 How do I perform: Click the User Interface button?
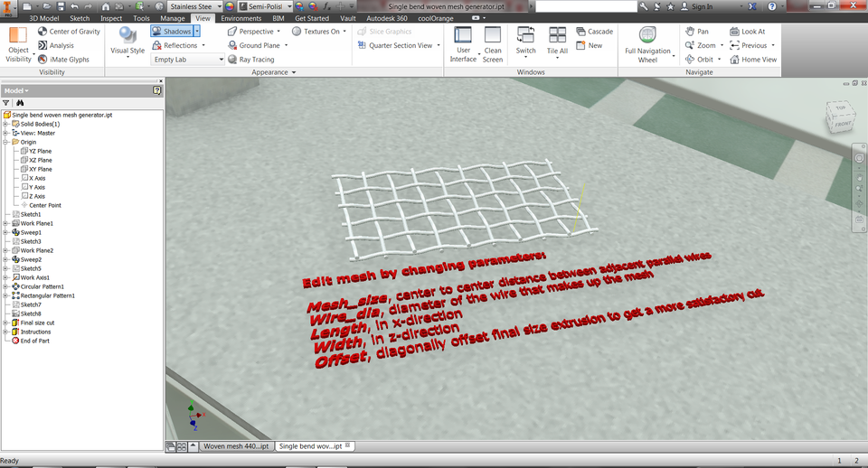[x=463, y=45]
